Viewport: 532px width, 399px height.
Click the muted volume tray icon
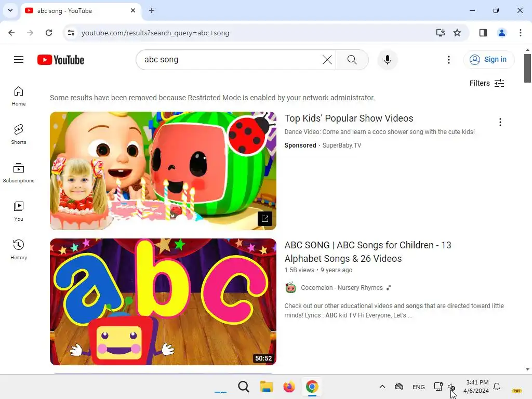point(451,387)
